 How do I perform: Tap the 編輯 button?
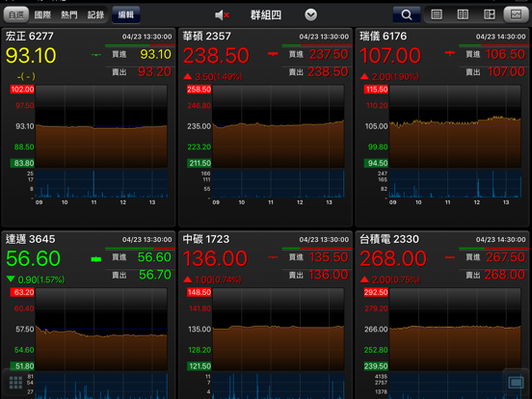(126, 14)
